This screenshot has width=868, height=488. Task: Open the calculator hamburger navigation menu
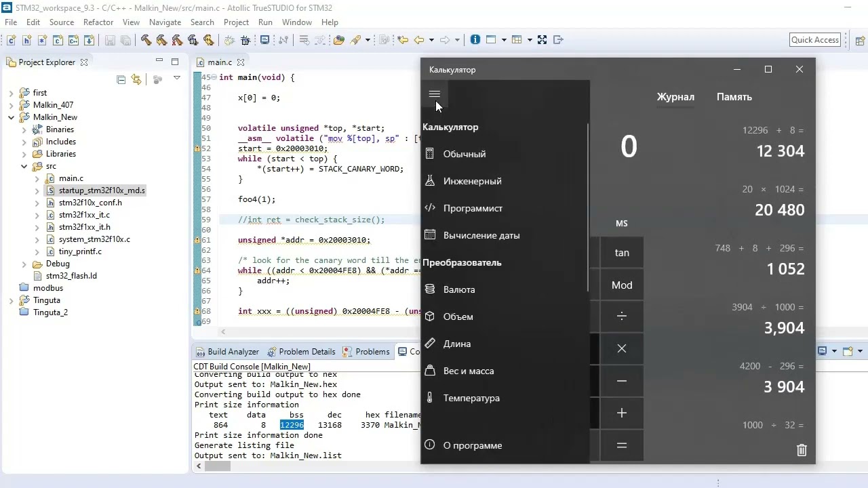(435, 94)
